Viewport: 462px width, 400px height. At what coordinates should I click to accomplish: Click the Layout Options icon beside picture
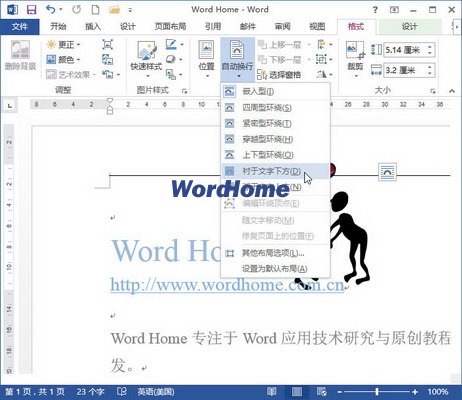[x=387, y=172]
